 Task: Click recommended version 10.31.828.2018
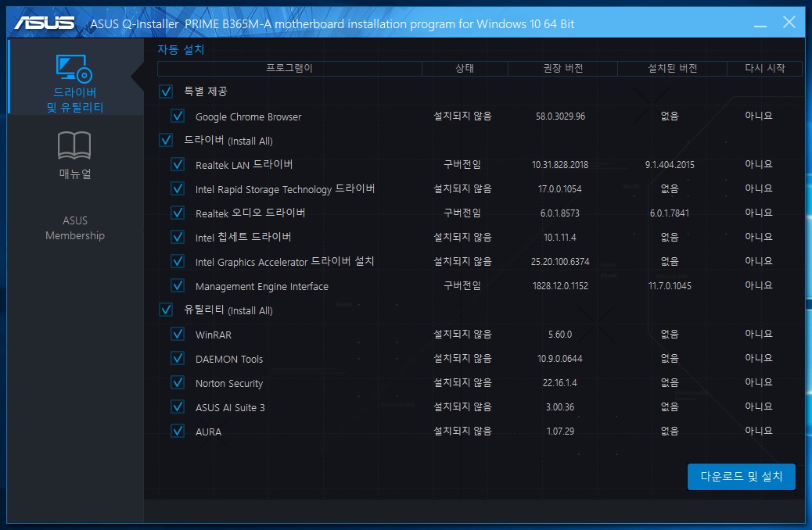pyautogui.click(x=560, y=165)
